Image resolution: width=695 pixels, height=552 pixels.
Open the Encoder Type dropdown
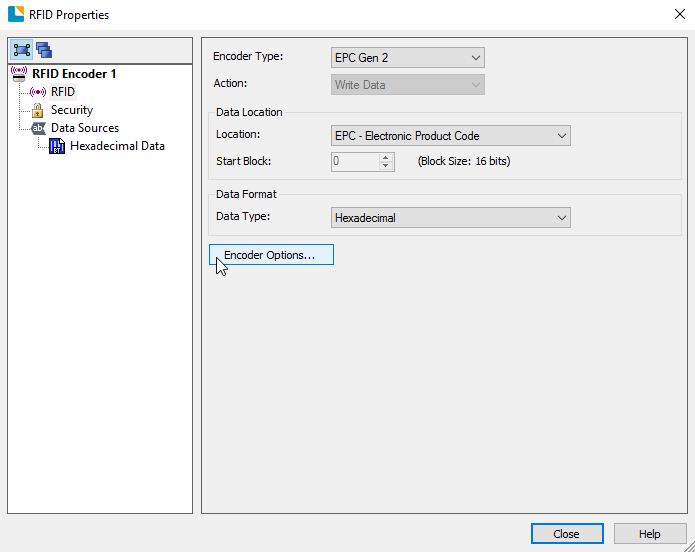pos(407,58)
